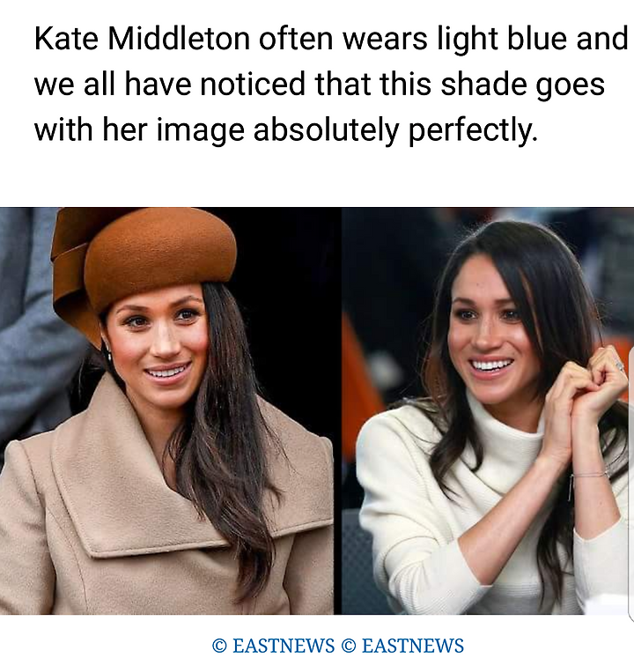Click the word "perfectly." in caption
The image size is (634, 672).
coord(473,130)
